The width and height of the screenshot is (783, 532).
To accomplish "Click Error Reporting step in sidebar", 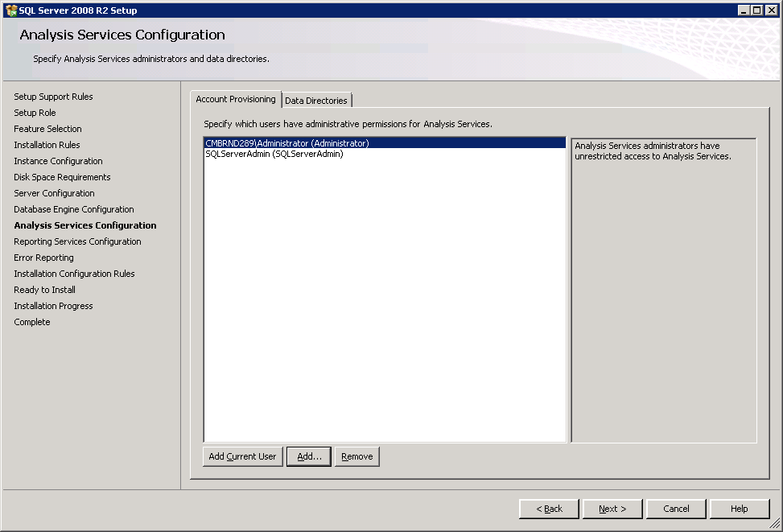I will [x=44, y=258].
